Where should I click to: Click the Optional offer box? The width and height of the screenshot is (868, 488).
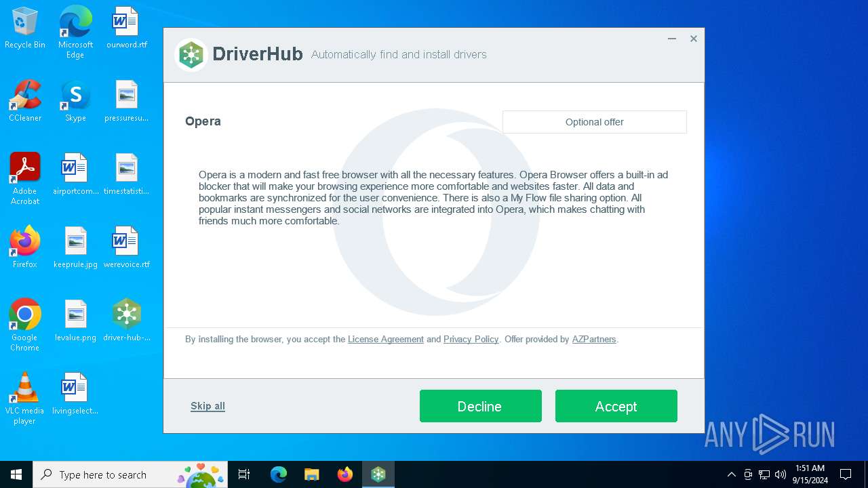coord(595,122)
